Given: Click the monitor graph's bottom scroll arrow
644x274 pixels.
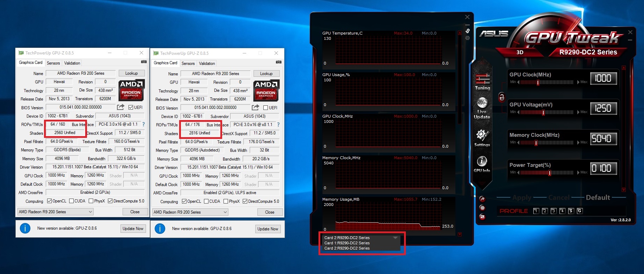Looking at the screenshot, I should [460, 235].
